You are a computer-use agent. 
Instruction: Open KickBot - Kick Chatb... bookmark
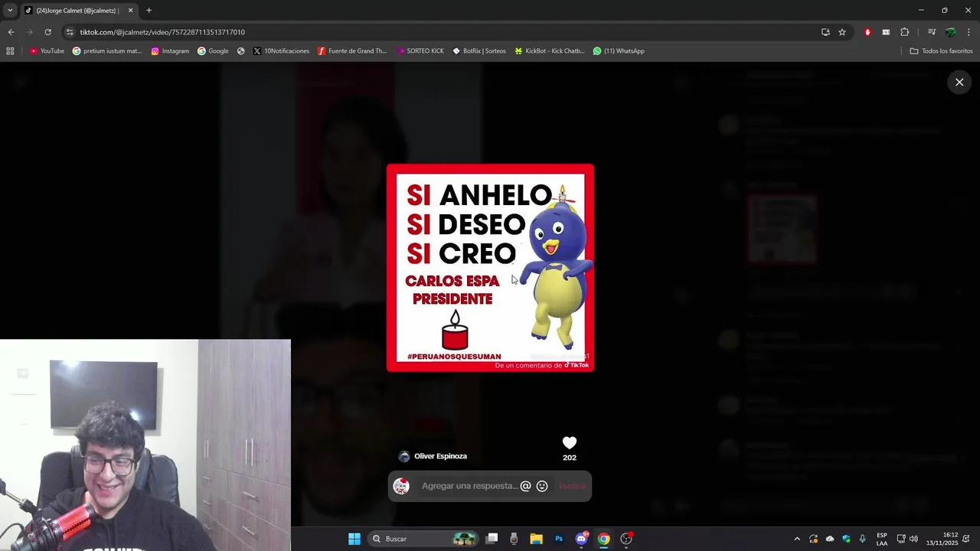tap(549, 51)
